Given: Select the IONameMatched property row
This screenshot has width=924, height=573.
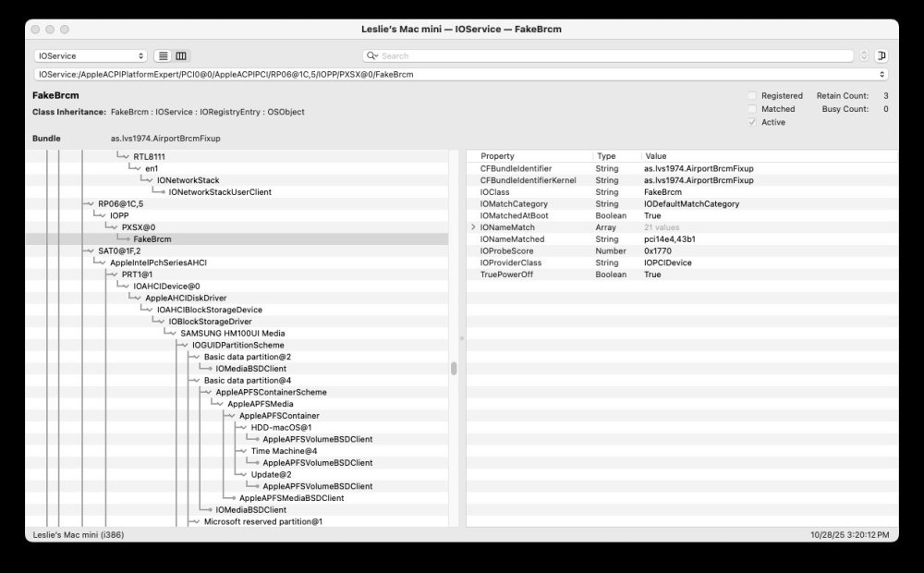Looking at the screenshot, I should tap(683, 238).
